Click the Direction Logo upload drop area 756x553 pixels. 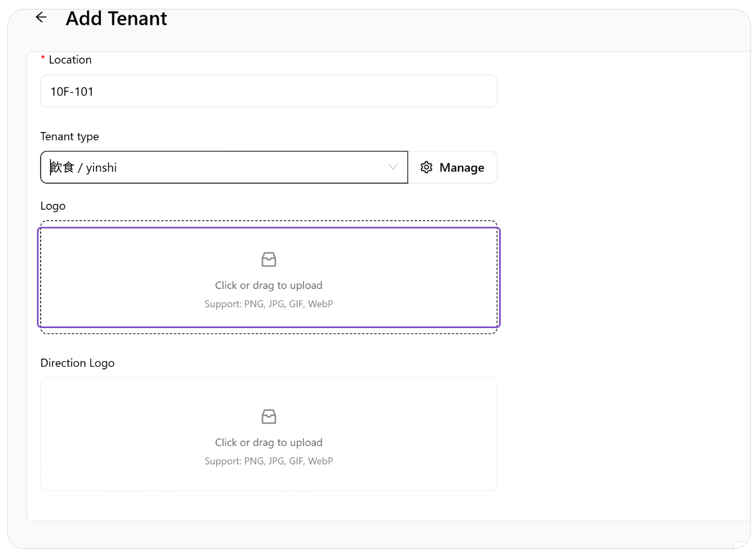[x=269, y=435]
